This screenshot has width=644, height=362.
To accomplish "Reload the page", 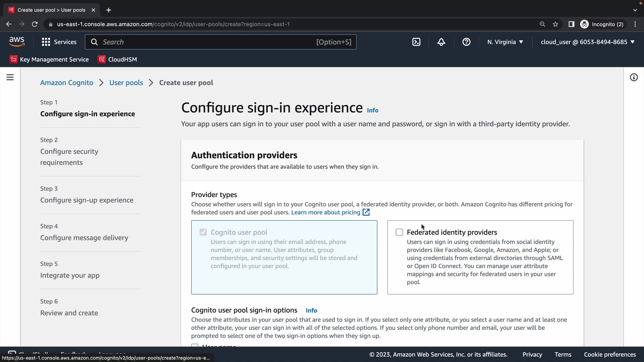I will pos(35,24).
